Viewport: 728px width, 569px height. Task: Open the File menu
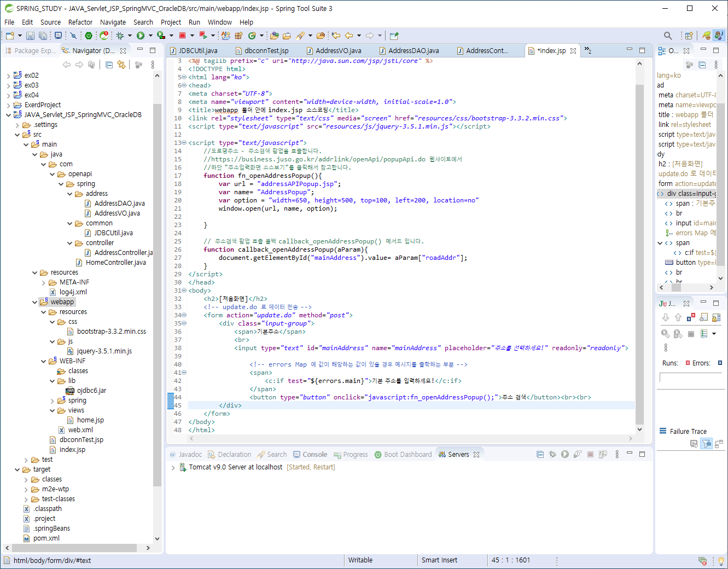tap(9, 22)
